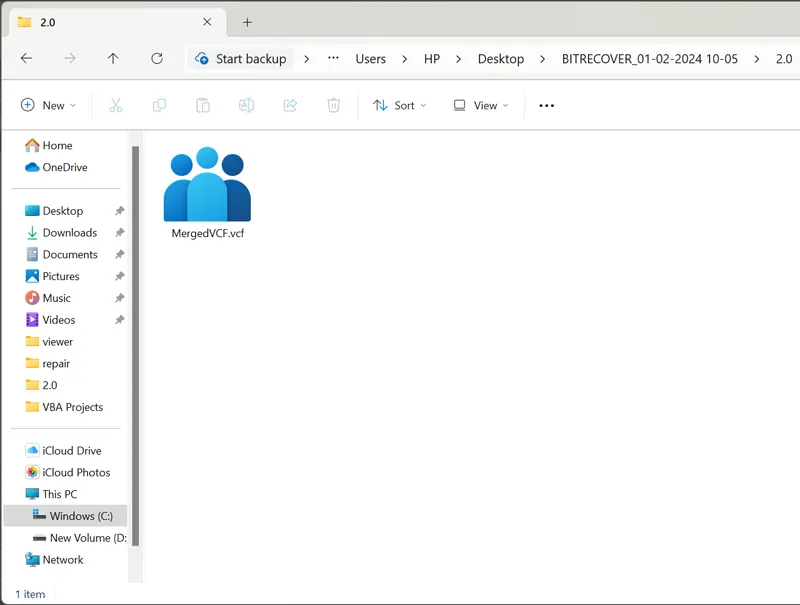Click the navigation pane scrollbar
The width and height of the screenshot is (800, 605).
(135, 340)
